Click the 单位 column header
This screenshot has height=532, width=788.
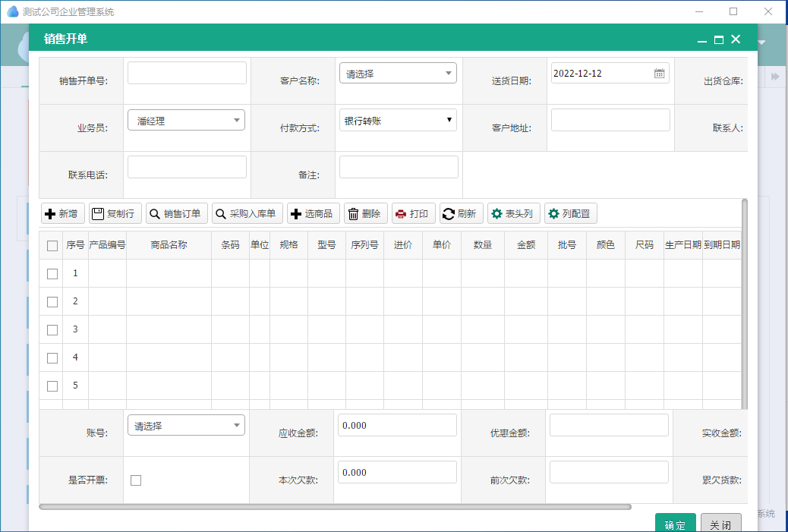(x=260, y=245)
